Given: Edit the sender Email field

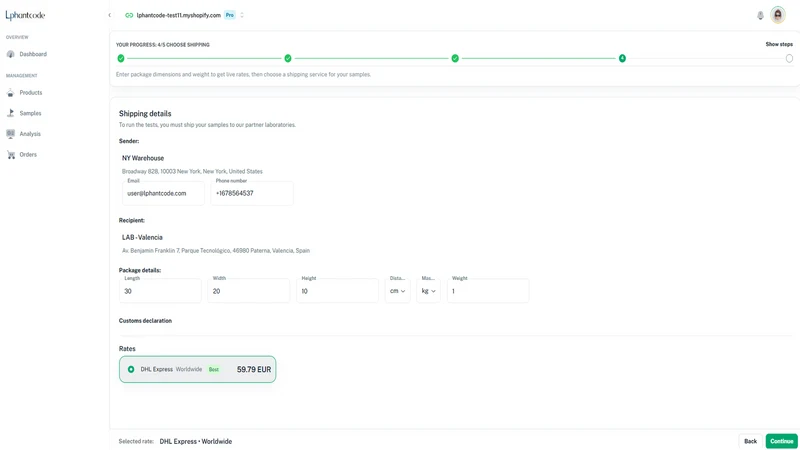Looking at the screenshot, I should 163,193.
